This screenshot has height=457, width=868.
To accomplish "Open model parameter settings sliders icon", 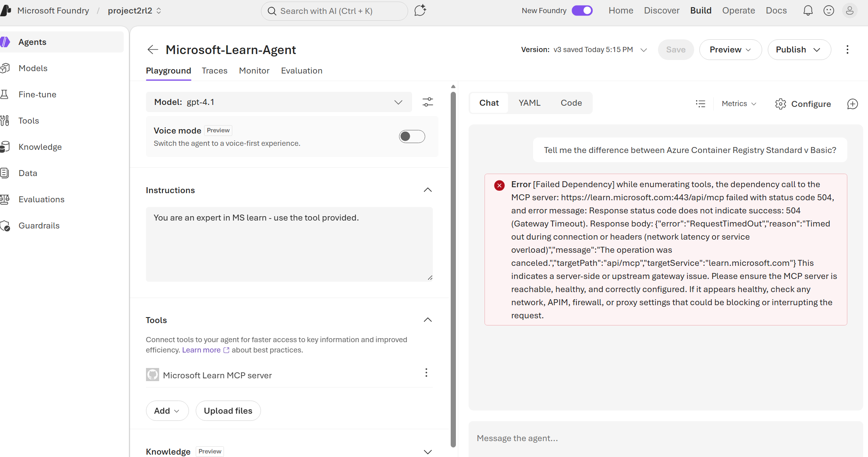I will point(428,102).
